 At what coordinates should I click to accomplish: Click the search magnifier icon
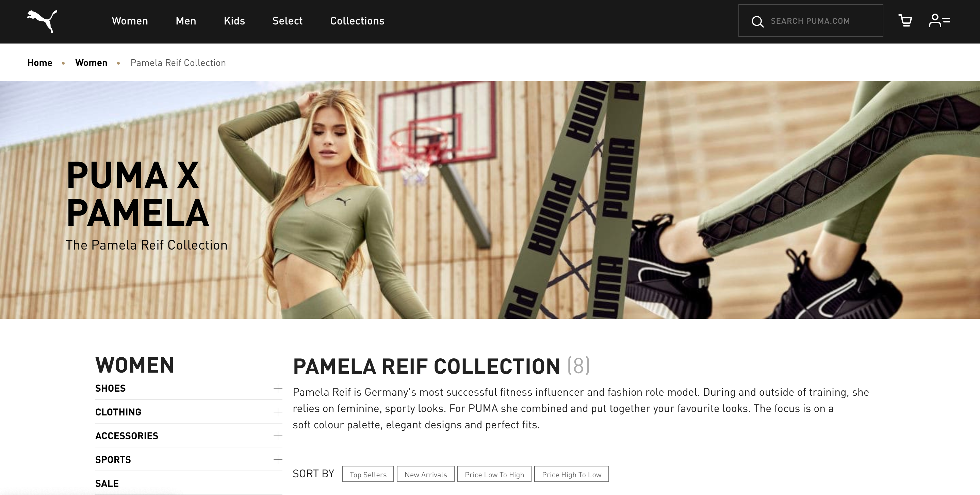757,21
